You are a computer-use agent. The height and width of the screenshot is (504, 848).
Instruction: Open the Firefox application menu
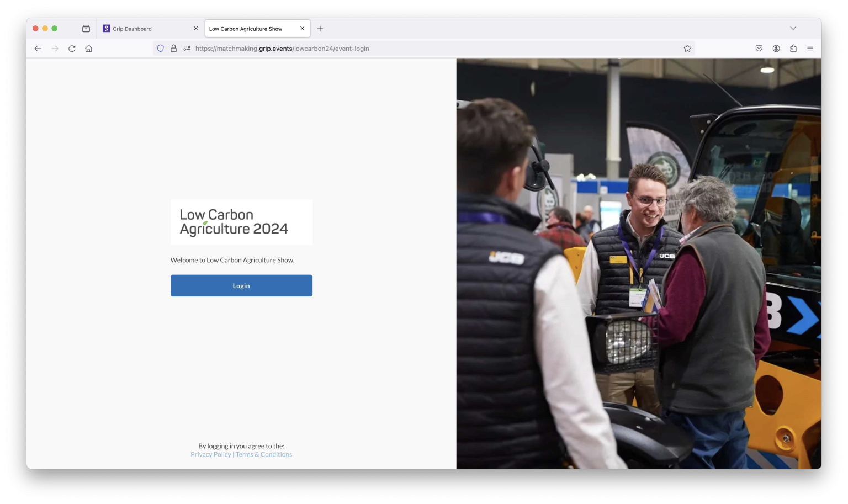click(x=810, y=48)
